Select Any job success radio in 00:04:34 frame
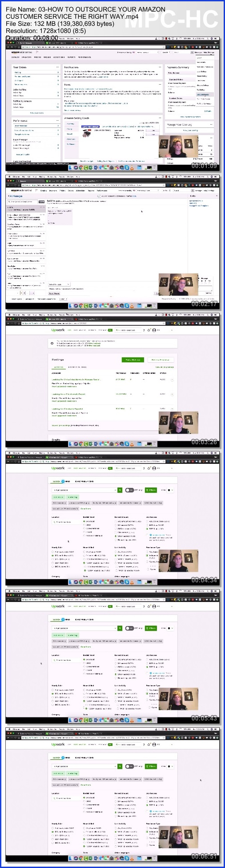Screen dimensions: 225x868 147,521
